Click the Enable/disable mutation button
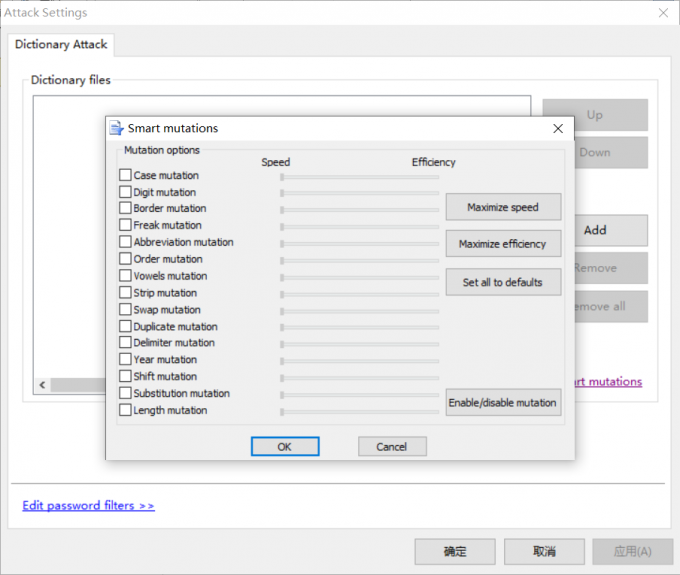Image resolution: width=680 pixels, height=575 pixels. (x=503, y=403)
